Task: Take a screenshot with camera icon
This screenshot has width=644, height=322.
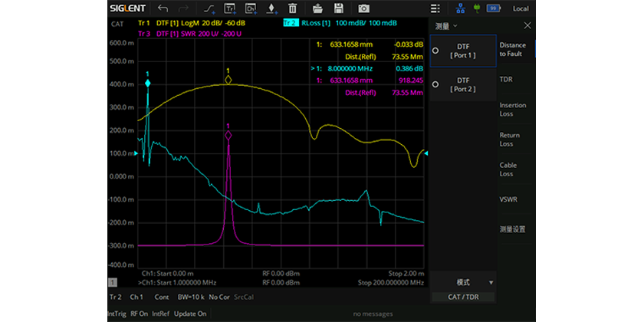Action: 364,8
